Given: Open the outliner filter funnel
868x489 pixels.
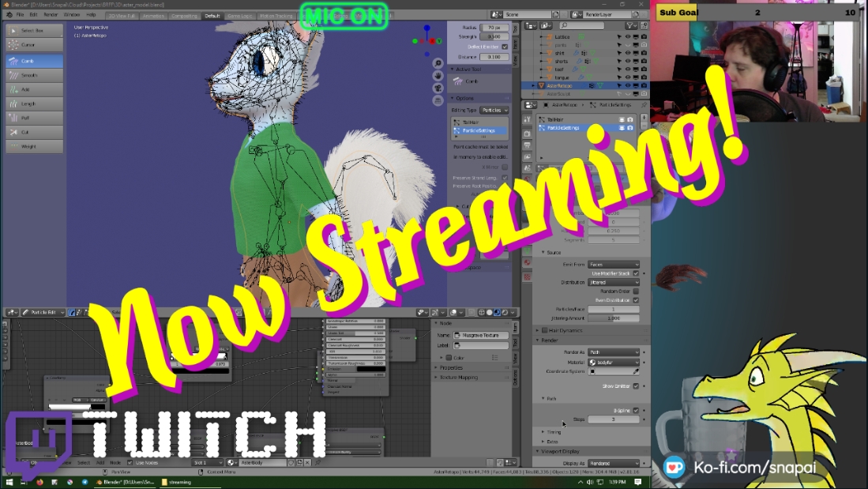Looking at the screenshot, I should click(x=630, y=25).
